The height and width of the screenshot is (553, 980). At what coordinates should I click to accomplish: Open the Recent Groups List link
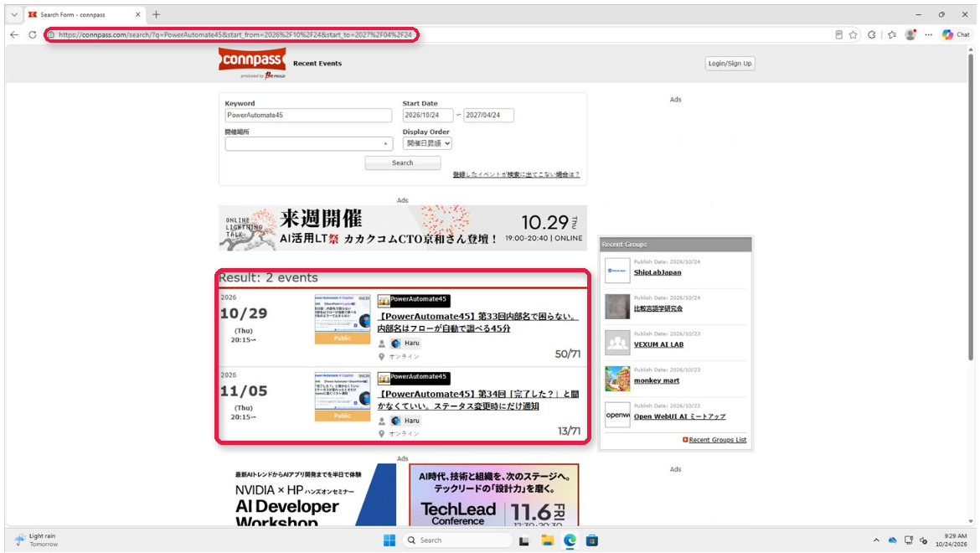[717, 440]
